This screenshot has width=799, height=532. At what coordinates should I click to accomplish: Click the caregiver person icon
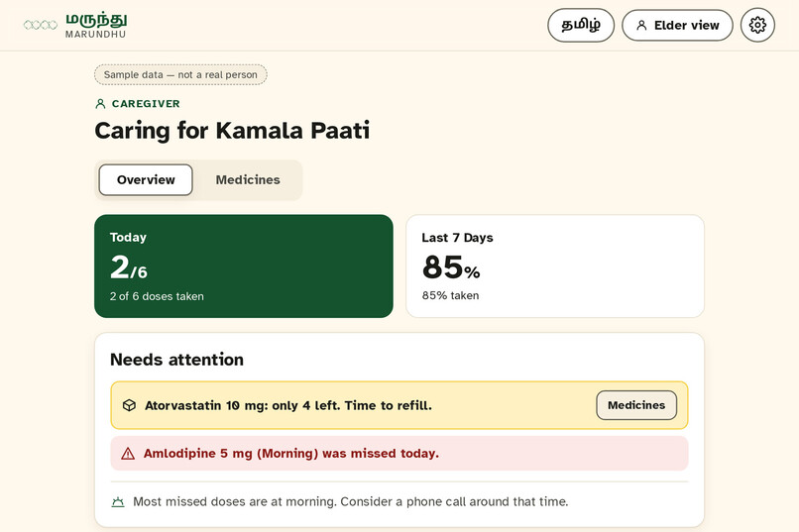(x=100, y=104)
